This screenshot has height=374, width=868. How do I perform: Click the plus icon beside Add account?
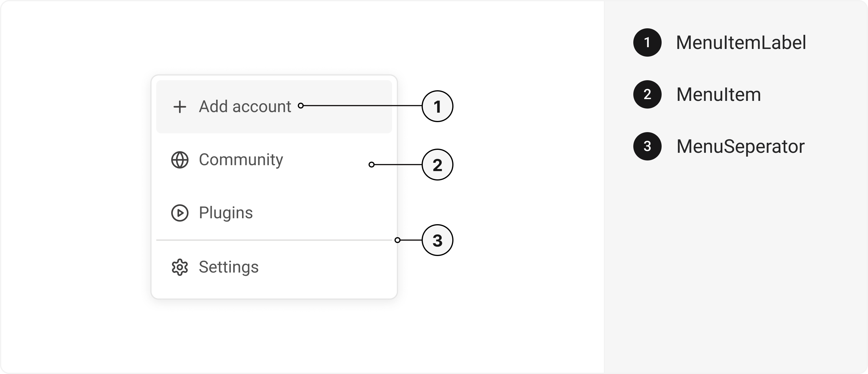pyautogui.click(x=180, y=107)
